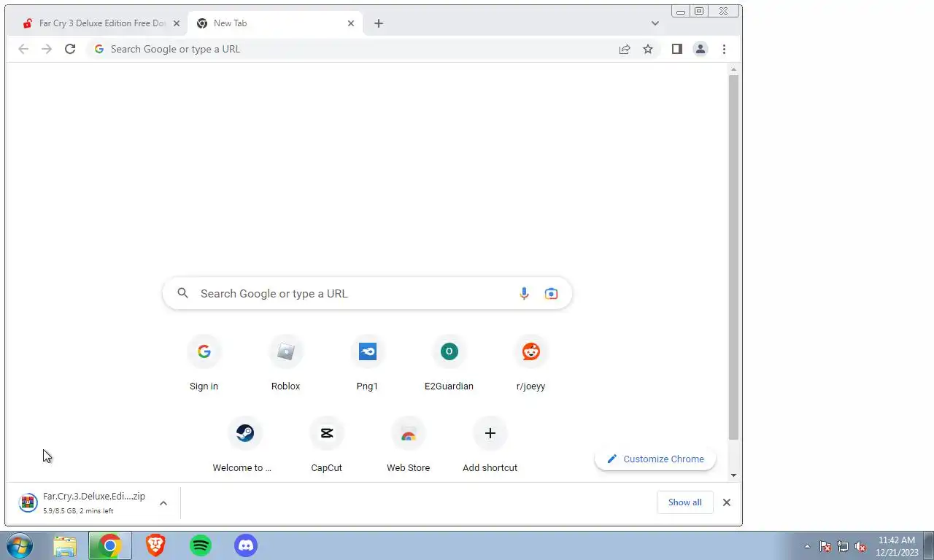Expand the tab search chevron

(655, 23)
